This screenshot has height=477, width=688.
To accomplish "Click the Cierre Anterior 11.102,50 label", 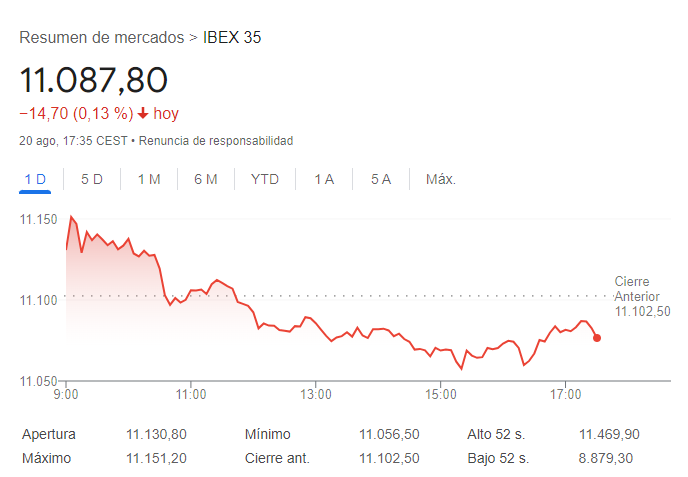I will [x=642, y=297].
